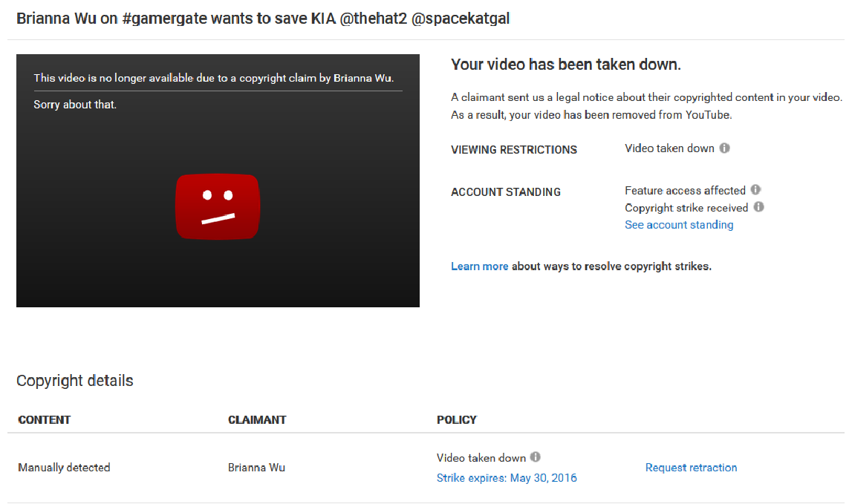Click POLICY column header
This screenshot has height=504, width=852.
click(456, 420)
